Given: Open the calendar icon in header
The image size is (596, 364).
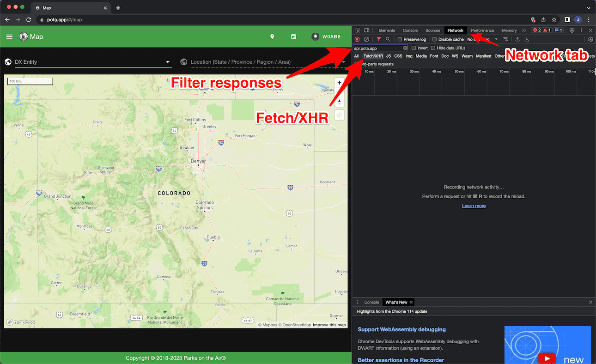Looking at the screenshot, I should (293, 36).
